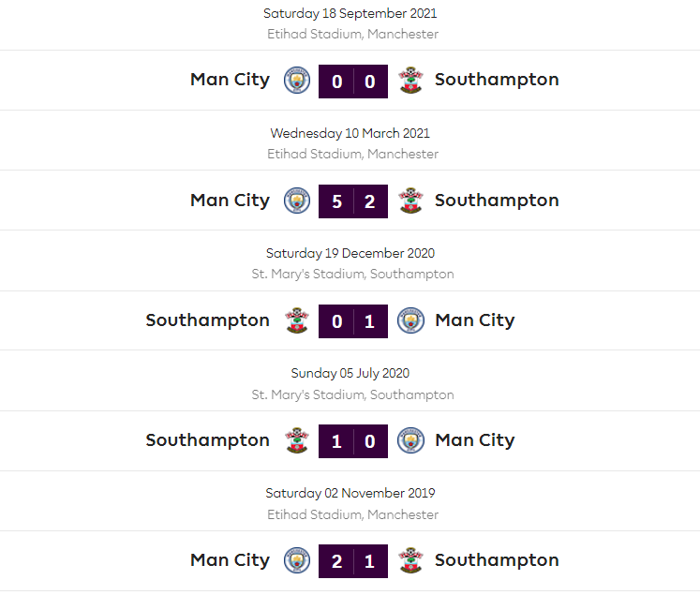Click Man City name in 05 July 2020 match
The height and width of the screenshot is (595, 700).
point(474,440)
